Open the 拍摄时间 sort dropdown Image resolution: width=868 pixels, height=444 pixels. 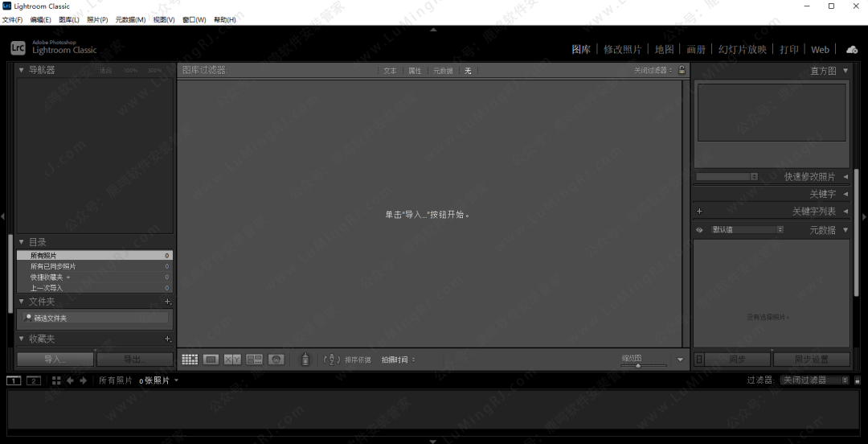pyautogui.click(x=398, y=360)
